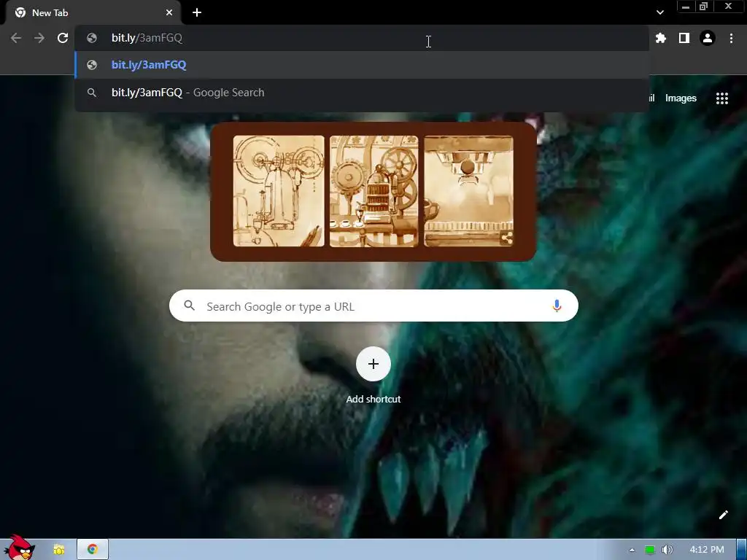Viewport: 747px width, 560px height.
Task: Customize this page with the pencil icon
Action: pos(723,515)
